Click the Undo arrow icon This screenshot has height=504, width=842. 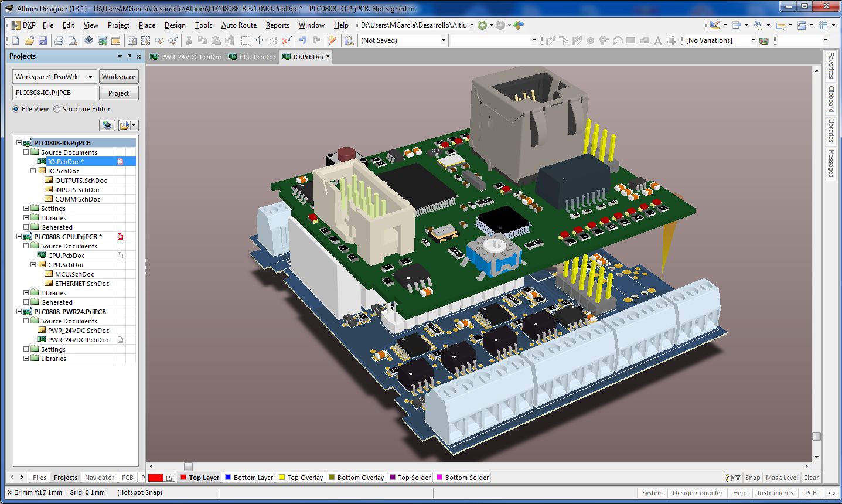(x=303, y=40)
